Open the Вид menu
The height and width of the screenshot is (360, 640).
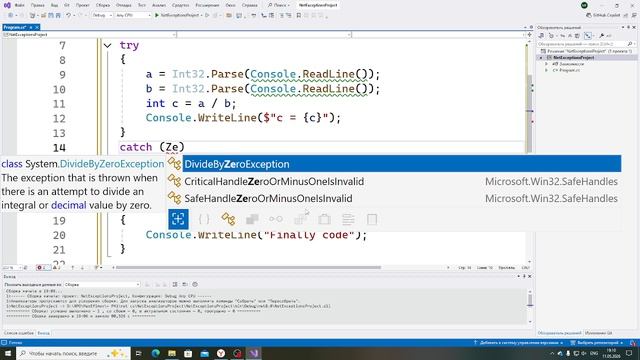click(x=54, y=5)
